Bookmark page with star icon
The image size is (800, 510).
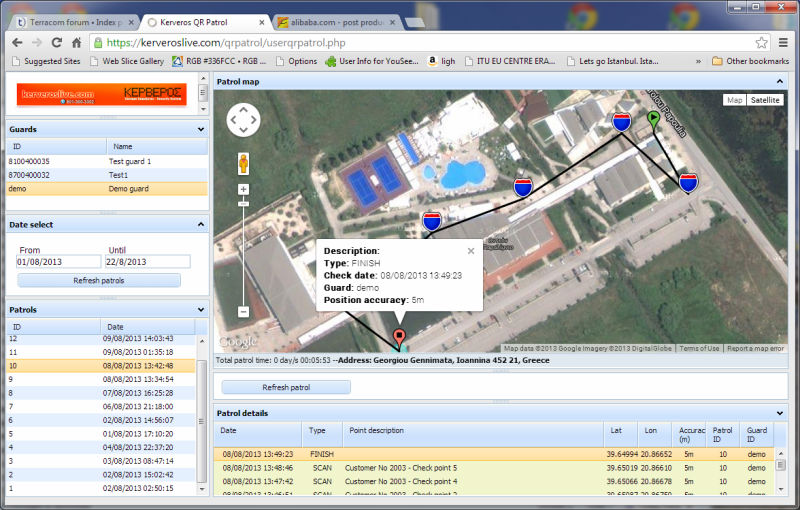click(x=761, y=43)
